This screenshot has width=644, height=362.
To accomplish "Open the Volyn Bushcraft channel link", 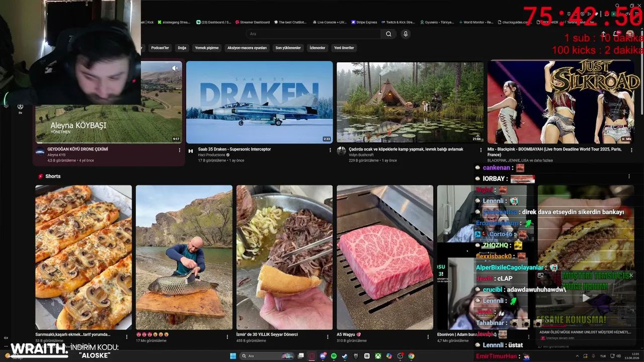I will (x=361, y=155).
